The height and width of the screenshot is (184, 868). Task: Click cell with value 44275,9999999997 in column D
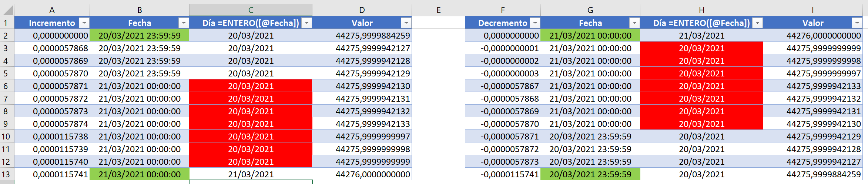click(x=362, y=137)
